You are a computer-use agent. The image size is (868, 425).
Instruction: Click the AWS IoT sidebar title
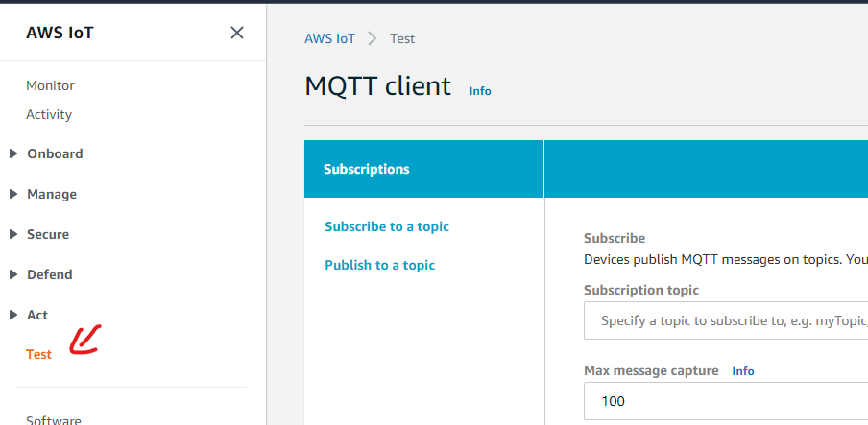pos(60,33)
